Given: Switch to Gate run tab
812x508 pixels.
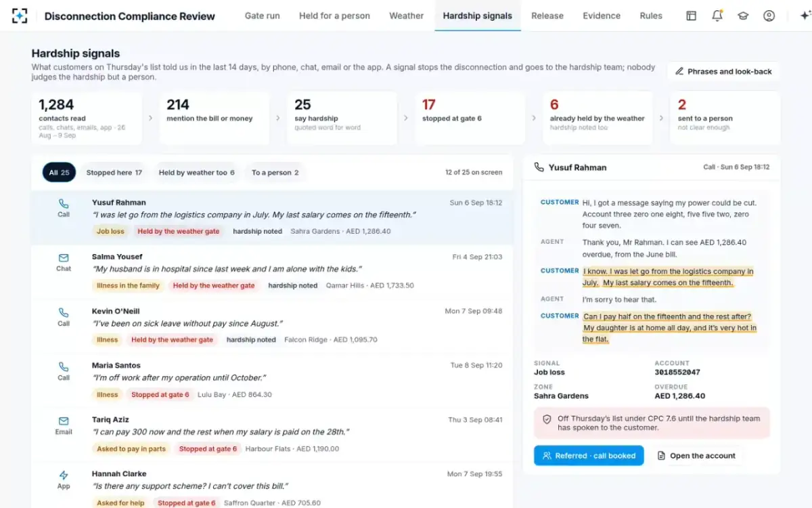Looking at the screenshot, I should 262,16.
